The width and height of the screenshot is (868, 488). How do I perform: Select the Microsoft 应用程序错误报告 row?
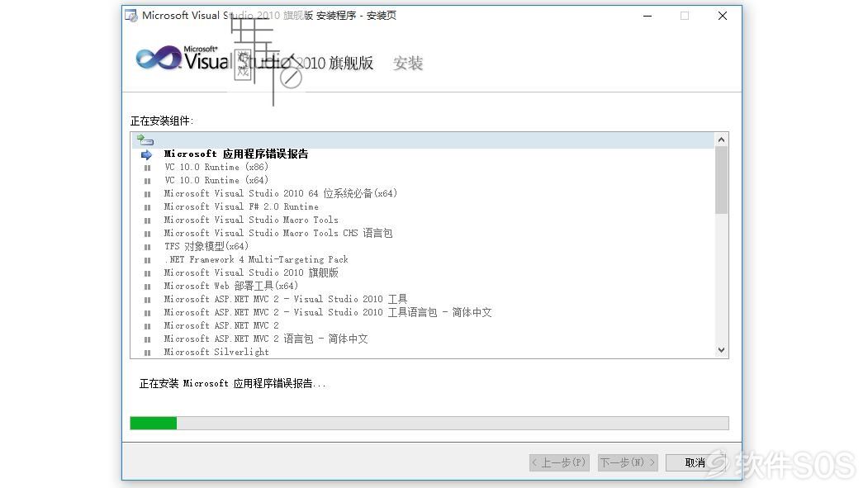click(236, 154)
